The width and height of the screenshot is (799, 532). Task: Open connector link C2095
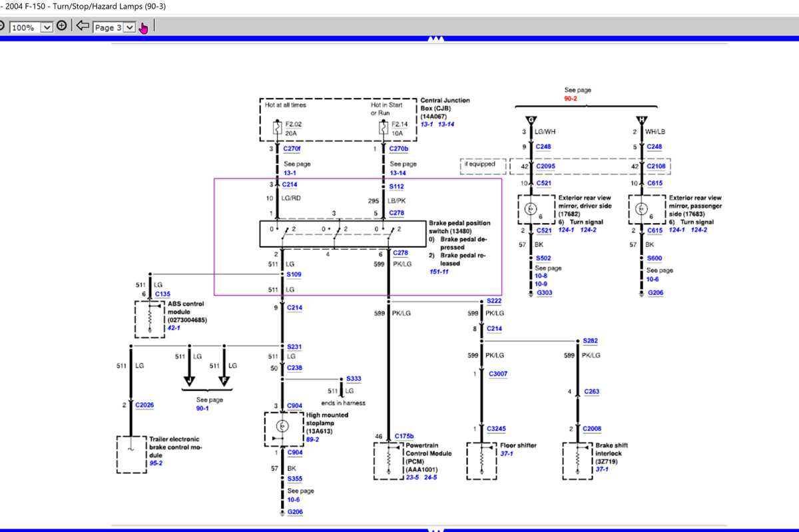pos(545,166)
